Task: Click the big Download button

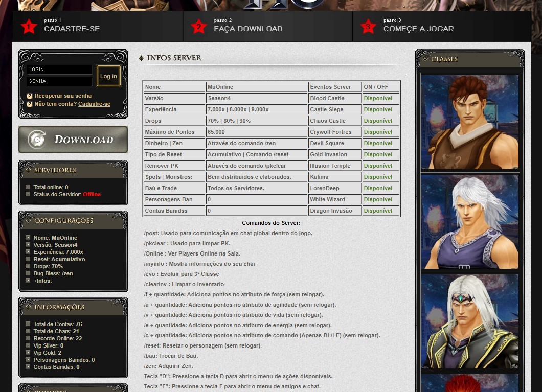Action: click(73, 140)
